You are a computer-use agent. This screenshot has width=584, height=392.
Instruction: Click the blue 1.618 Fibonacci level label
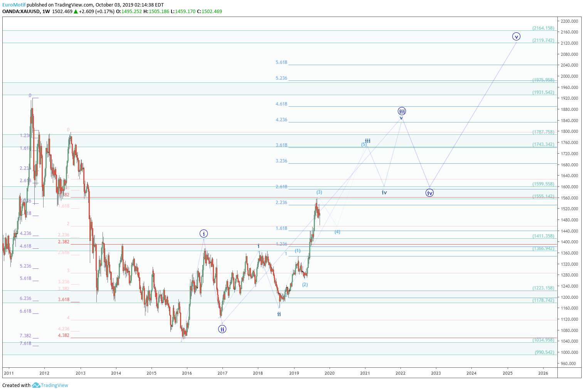(281, 228)
